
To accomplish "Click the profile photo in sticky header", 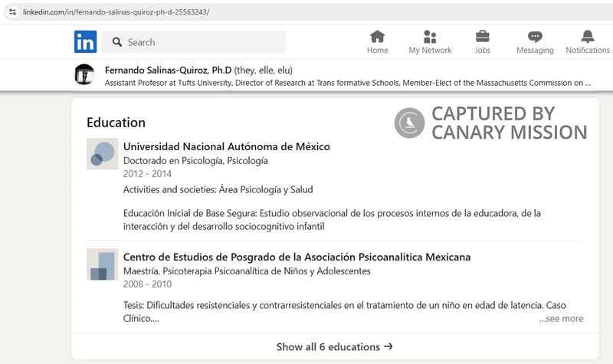I will pyautogui.click(x=84, y=74).
